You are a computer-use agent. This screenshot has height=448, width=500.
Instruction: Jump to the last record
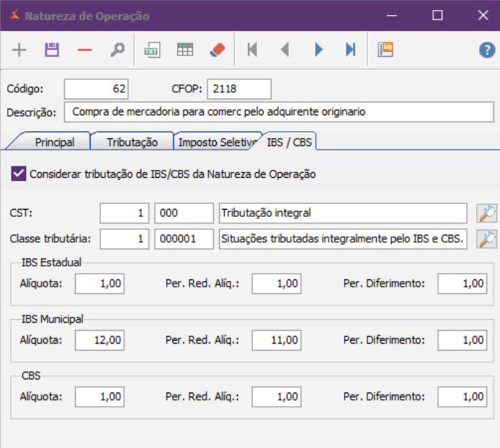(350, 50)
